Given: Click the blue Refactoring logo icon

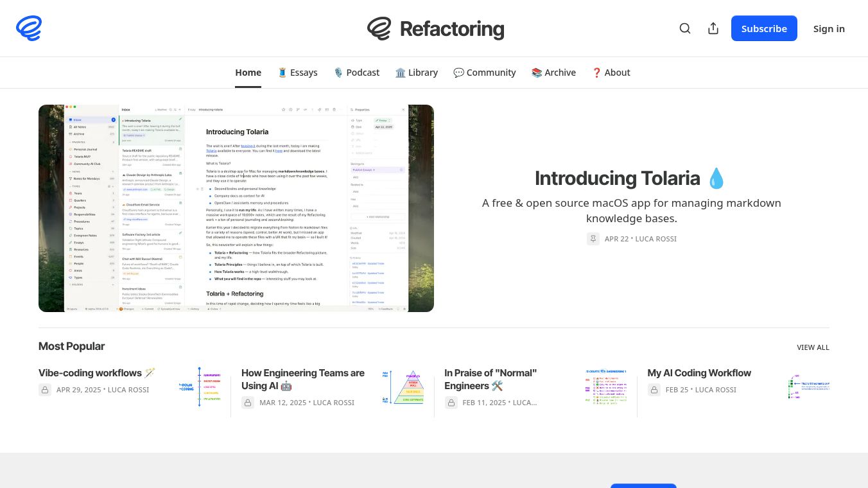Looking at the screenshot, I should [29, 28].
